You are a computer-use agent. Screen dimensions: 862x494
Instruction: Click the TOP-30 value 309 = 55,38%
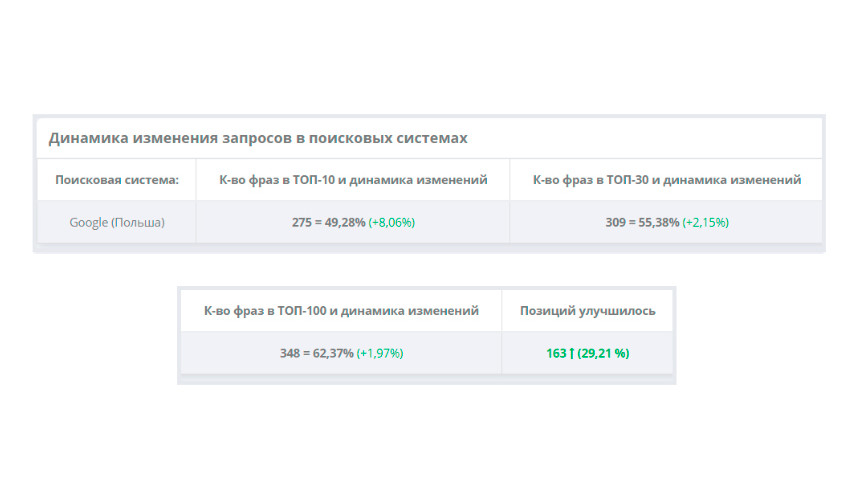click(643, 223)
